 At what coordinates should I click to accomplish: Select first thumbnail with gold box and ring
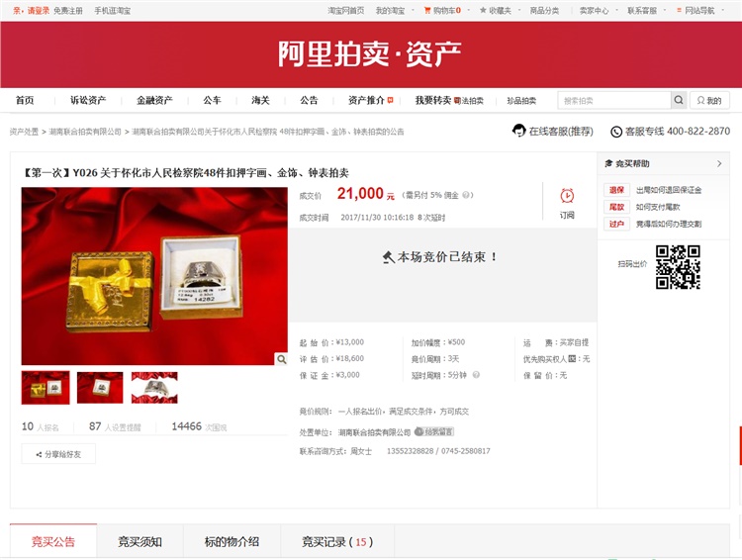pos(46,388)
